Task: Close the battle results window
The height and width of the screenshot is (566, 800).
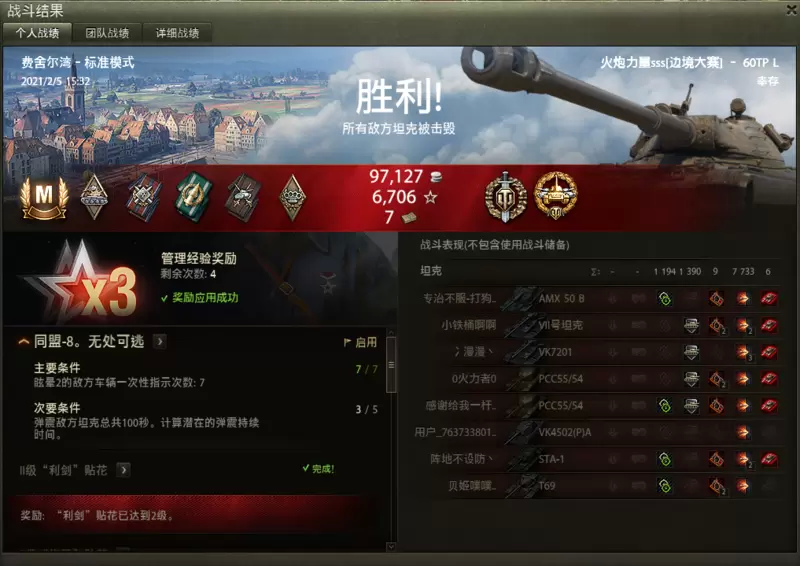Action: [792, 9]
